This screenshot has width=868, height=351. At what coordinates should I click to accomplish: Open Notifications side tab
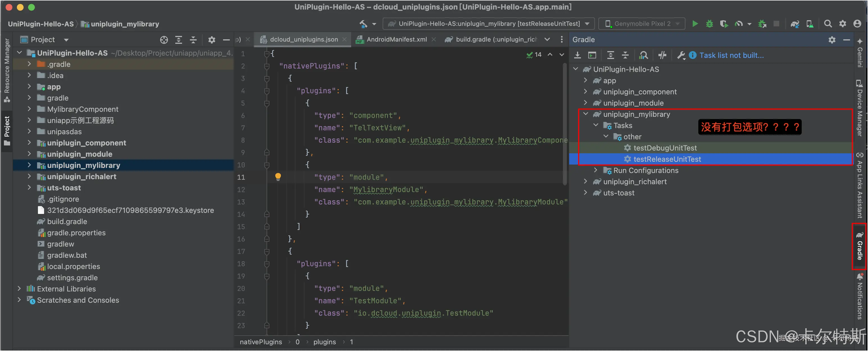860,297
